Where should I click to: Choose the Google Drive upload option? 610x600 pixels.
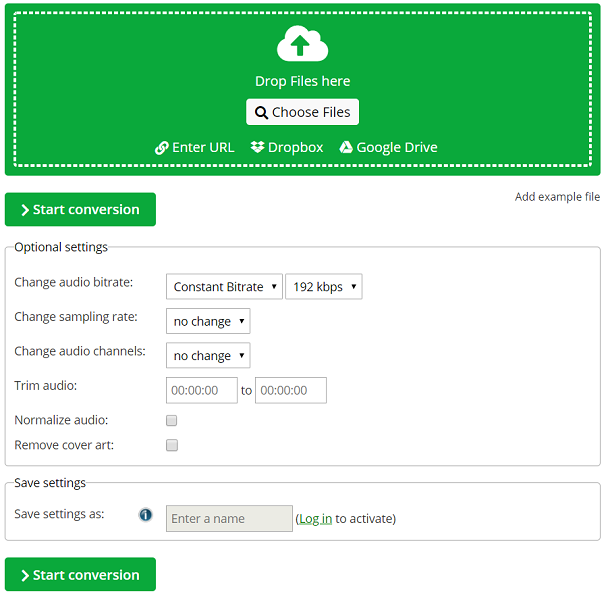[x=388, y=147]
